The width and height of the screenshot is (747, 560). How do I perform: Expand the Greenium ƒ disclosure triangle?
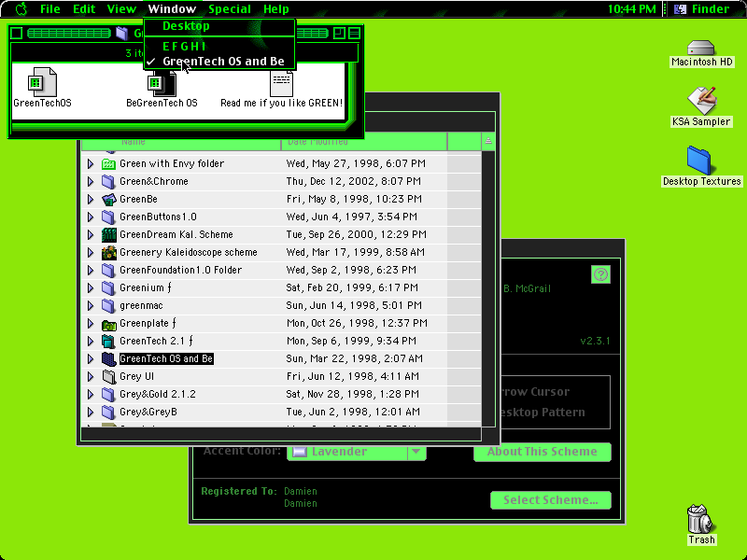point(91,288)
